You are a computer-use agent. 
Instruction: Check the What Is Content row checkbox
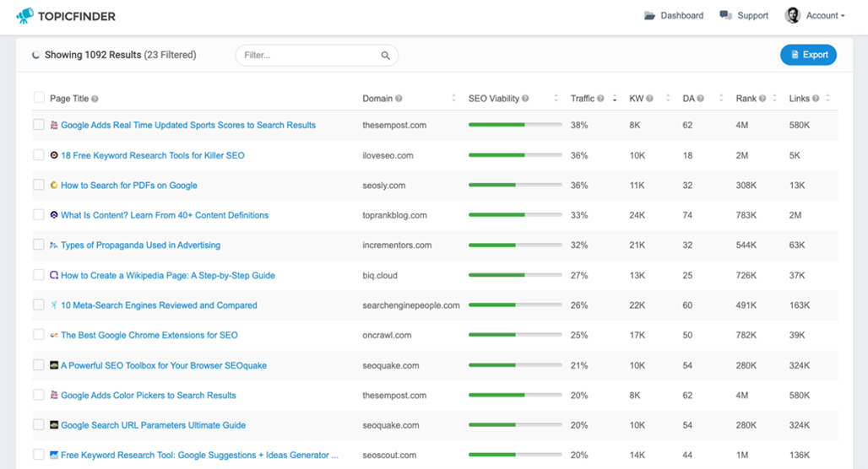pos(38,214)
